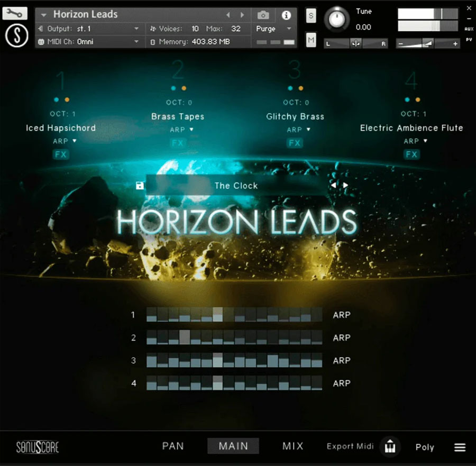Image resolution: width=476 pixels, height=466 pixels.
Task: Switch to the MIX tab
Action: (292, 446)
